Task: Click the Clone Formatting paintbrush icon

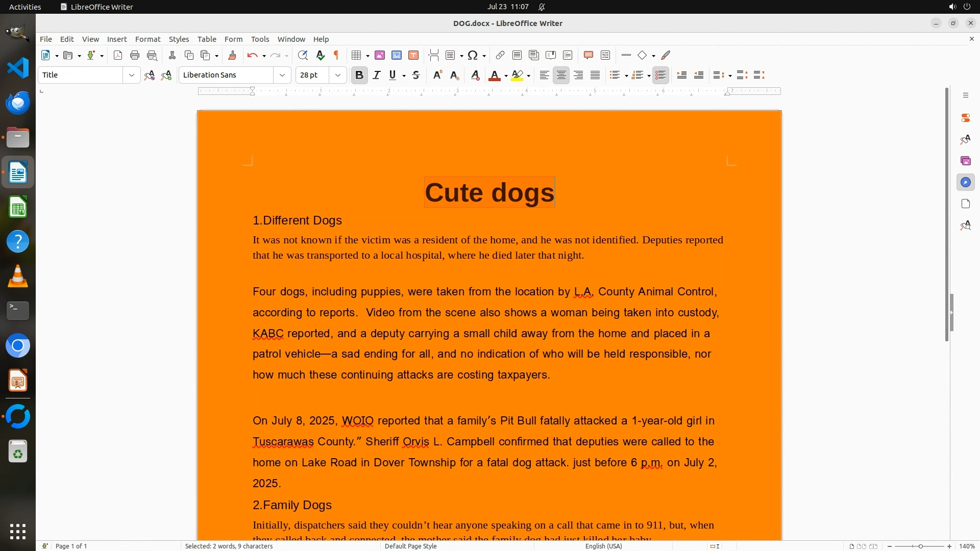Action: click(232, 55)
